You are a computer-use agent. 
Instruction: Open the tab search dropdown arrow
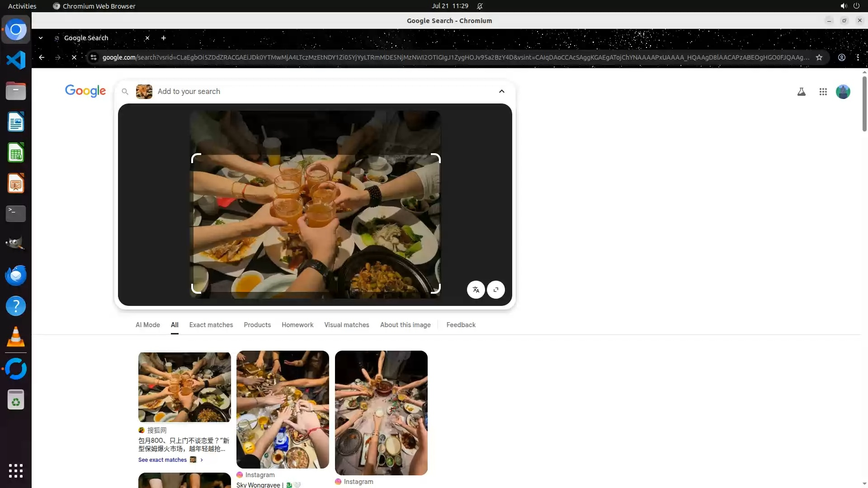(41, 38)
